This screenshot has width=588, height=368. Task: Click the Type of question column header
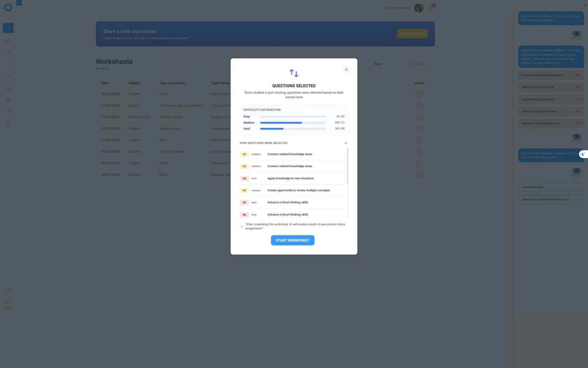pyautogui.click(x=172, y=83)
